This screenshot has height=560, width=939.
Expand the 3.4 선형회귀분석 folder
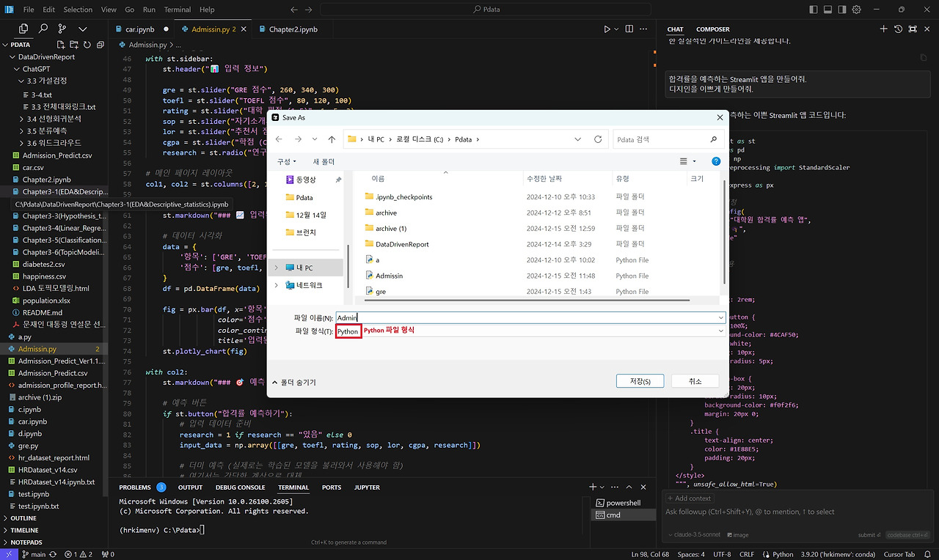[54, 118]
